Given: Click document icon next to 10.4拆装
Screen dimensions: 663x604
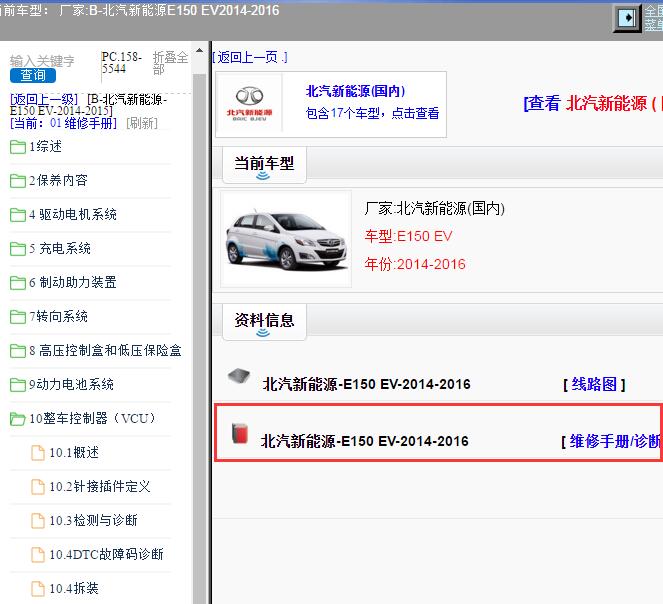Looking at the screenshot, I should 38,588.
